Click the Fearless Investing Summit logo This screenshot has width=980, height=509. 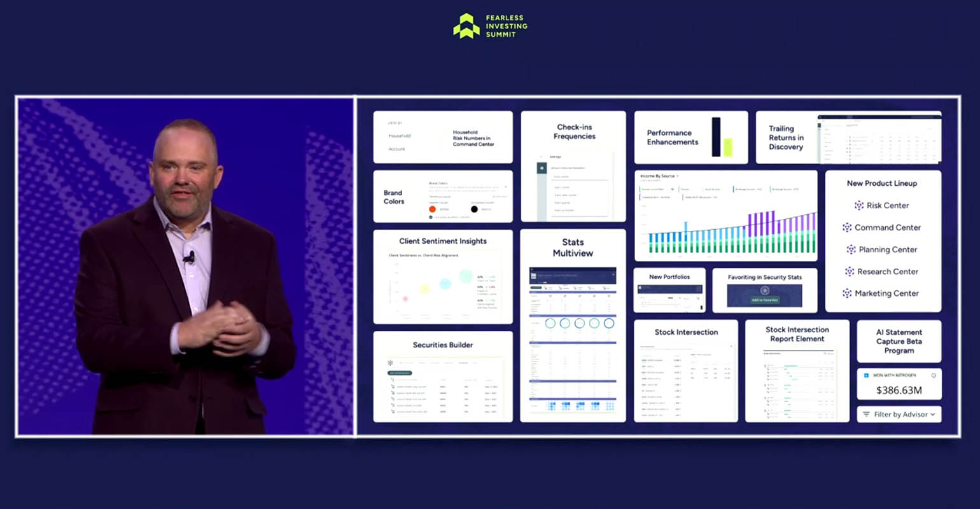(x=466, y=25)
